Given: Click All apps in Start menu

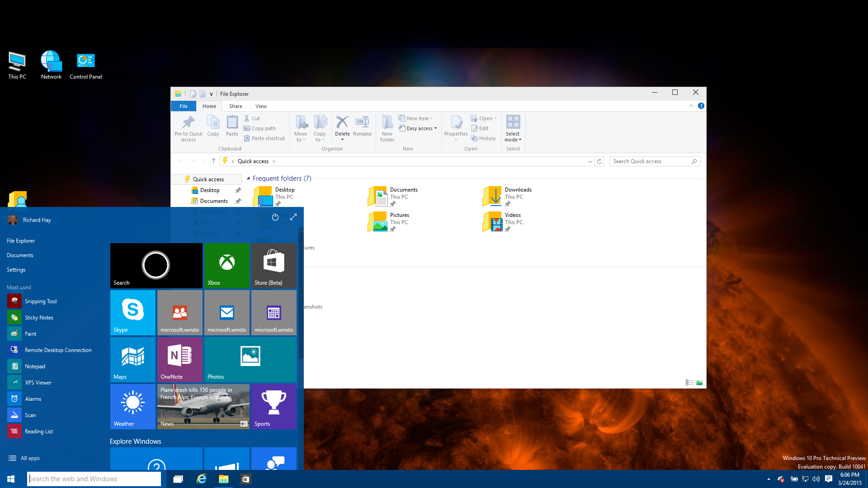Looking at the screenshot, I should click(x=30, y=458).
